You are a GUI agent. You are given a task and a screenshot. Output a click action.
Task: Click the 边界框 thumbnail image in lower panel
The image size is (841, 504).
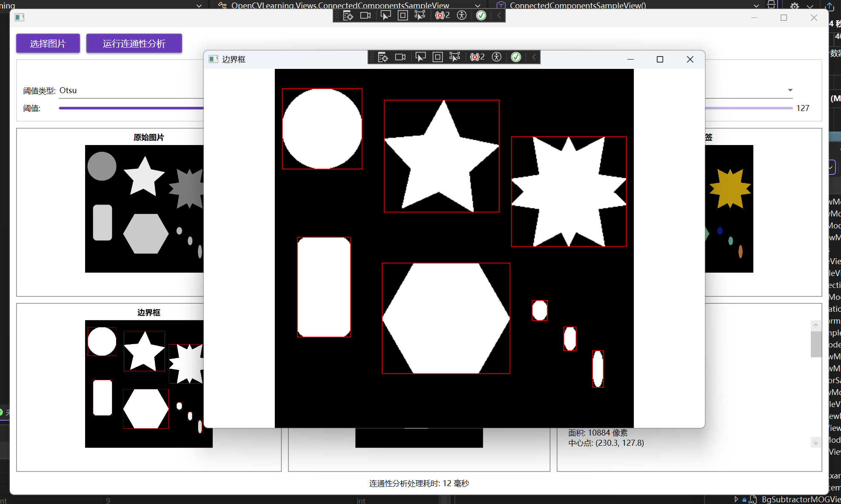click(145, 383)
